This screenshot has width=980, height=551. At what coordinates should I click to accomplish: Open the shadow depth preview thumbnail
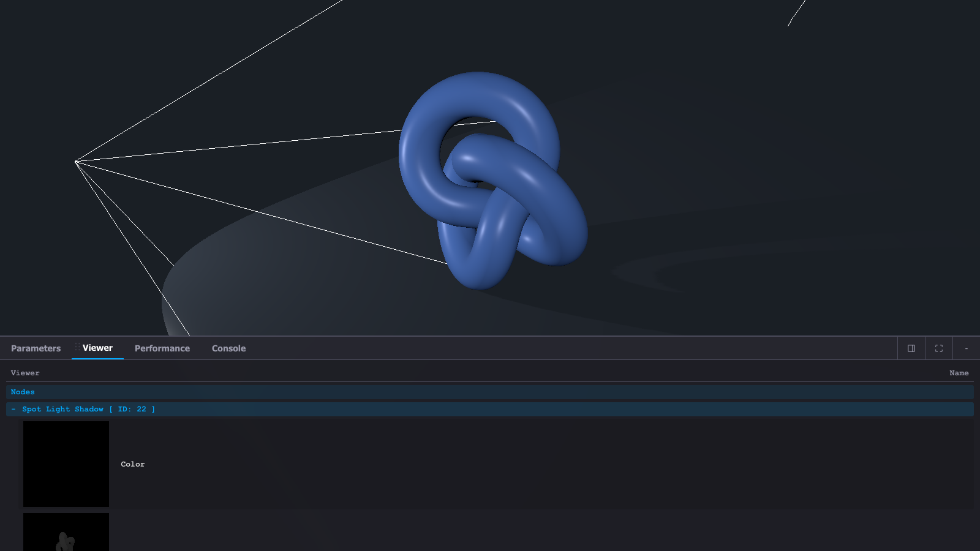[x=66, y=533]
